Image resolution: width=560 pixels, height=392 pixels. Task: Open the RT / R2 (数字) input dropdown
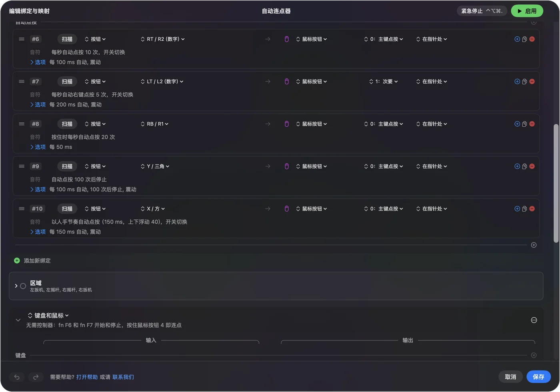pyautogui.click(x=163, y=39)
